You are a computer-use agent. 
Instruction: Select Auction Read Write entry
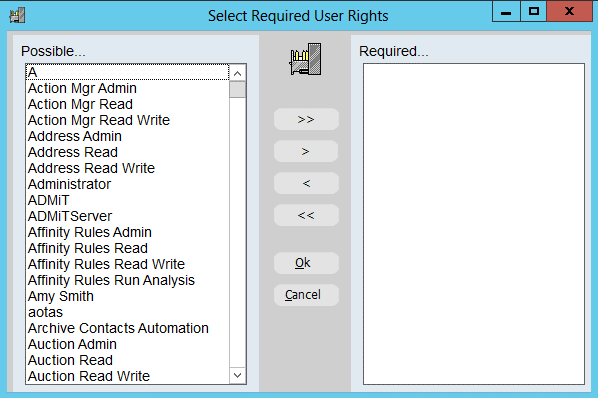tap(128, 376)
